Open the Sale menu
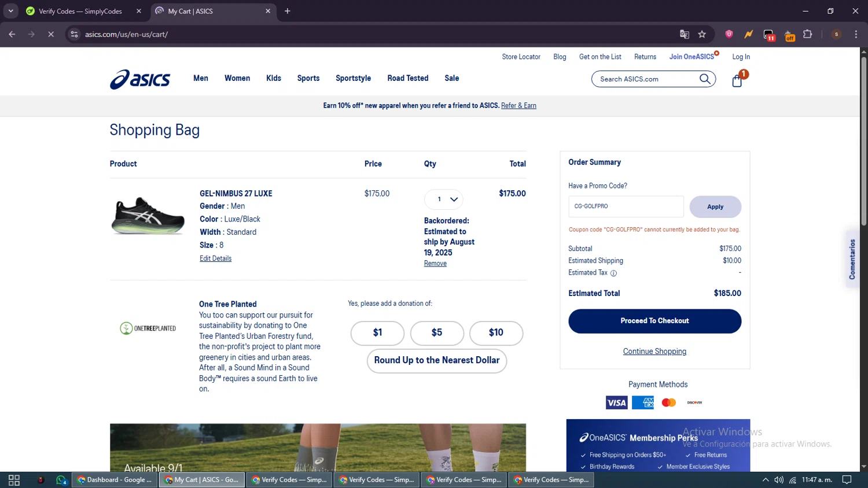This screenshot has height=488, width=868. (452, 78)
